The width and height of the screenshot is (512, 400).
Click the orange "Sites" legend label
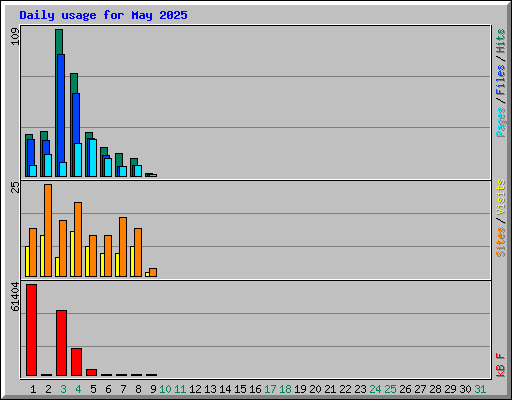(501, 242)
